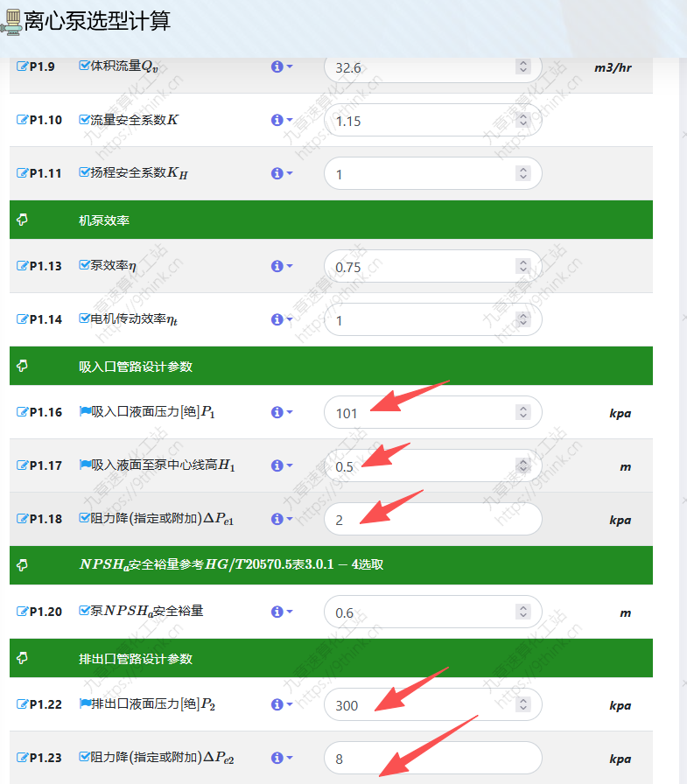Image resolution: width=687 pixels, height=784 pixels.
Task: Click the edit icon beside P1.10
Action: (22, 120)
